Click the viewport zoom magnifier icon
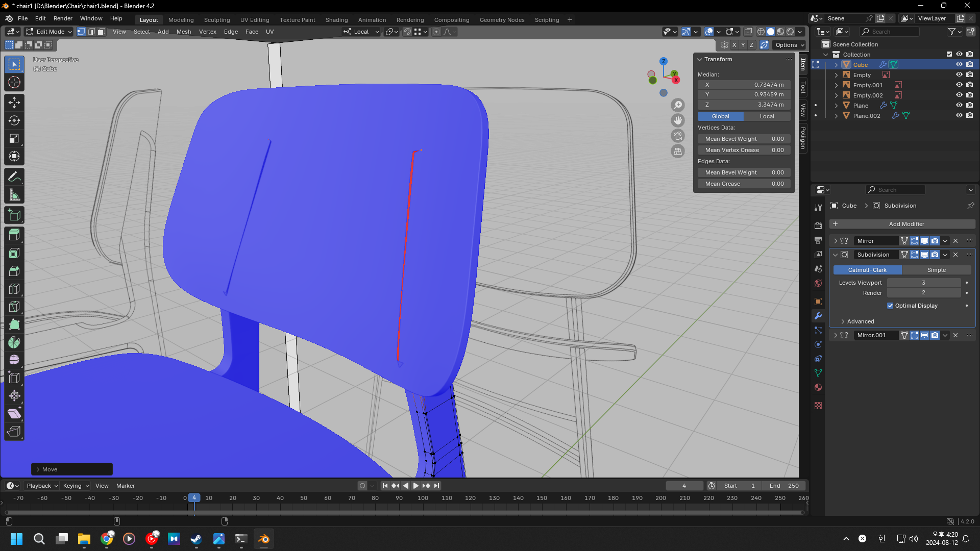Image resolution: width=980 pixels, height=551 pixels. point(678,105)
